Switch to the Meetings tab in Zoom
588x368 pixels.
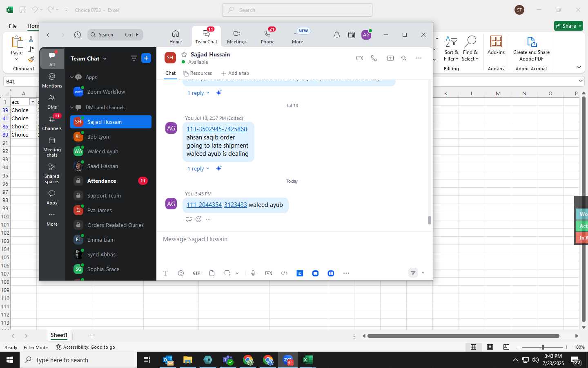click(237, 37)
